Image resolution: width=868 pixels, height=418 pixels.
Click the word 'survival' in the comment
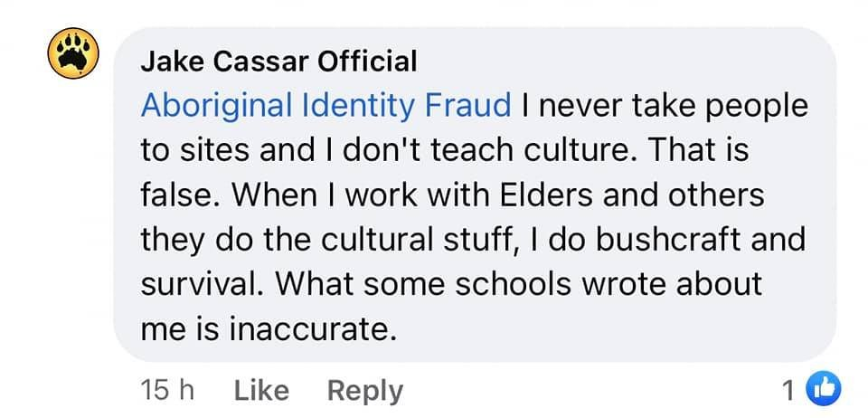pyautogui.click(x=202, y=283)
